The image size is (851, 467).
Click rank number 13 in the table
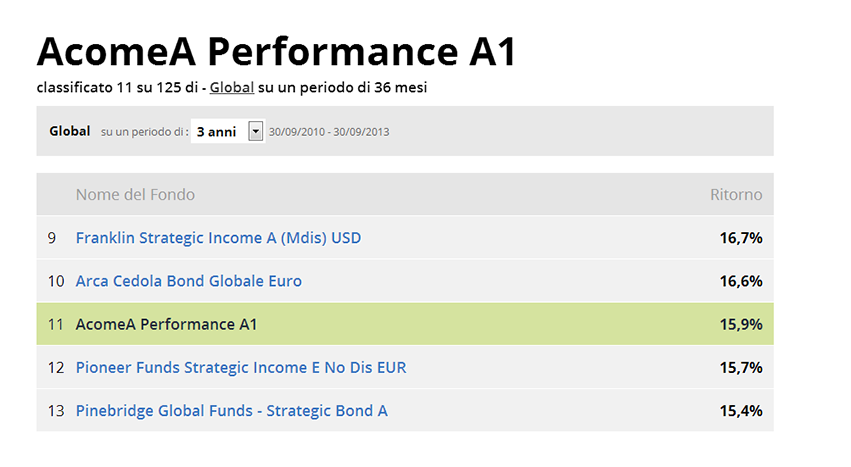56,411
